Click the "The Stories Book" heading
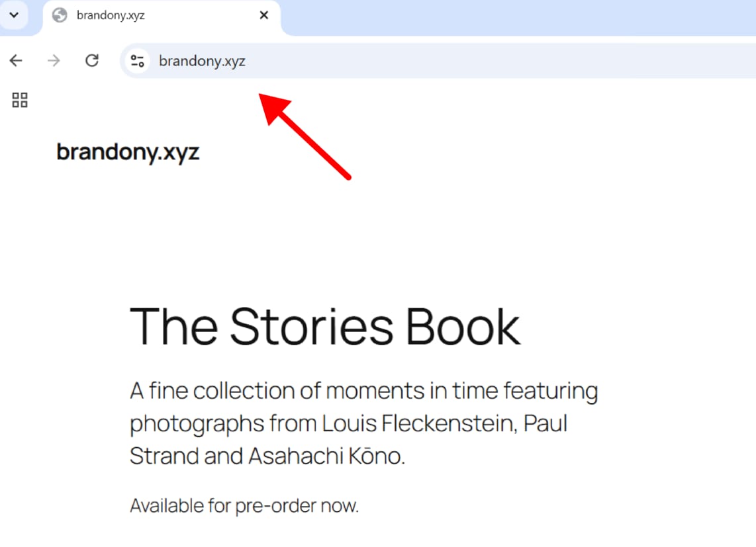756x547 pixels. coord(325,327)
